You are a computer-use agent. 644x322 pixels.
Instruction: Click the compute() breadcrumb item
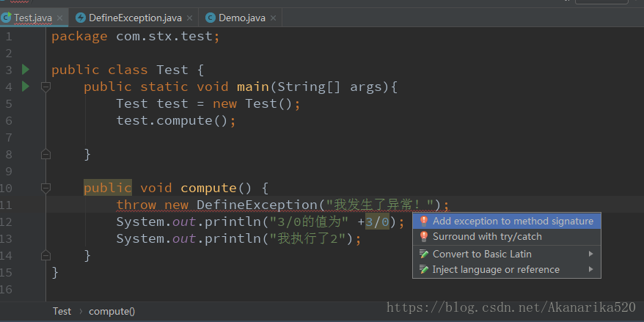pos(111,311)
